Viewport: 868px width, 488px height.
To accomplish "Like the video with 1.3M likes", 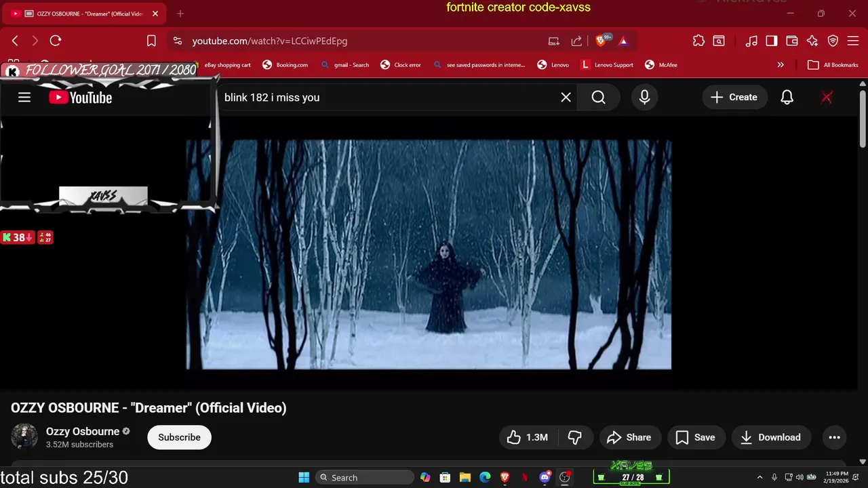I will coord(528,437).
